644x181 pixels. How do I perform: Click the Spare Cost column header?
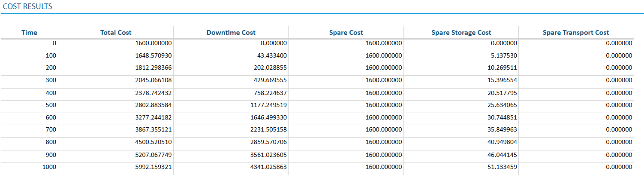346,32
